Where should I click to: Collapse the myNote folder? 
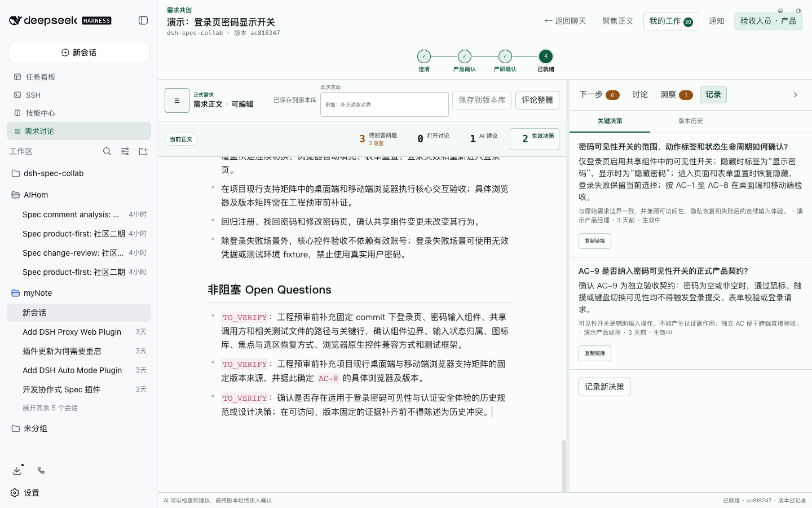pyautogui.click(x=79, y=293)
